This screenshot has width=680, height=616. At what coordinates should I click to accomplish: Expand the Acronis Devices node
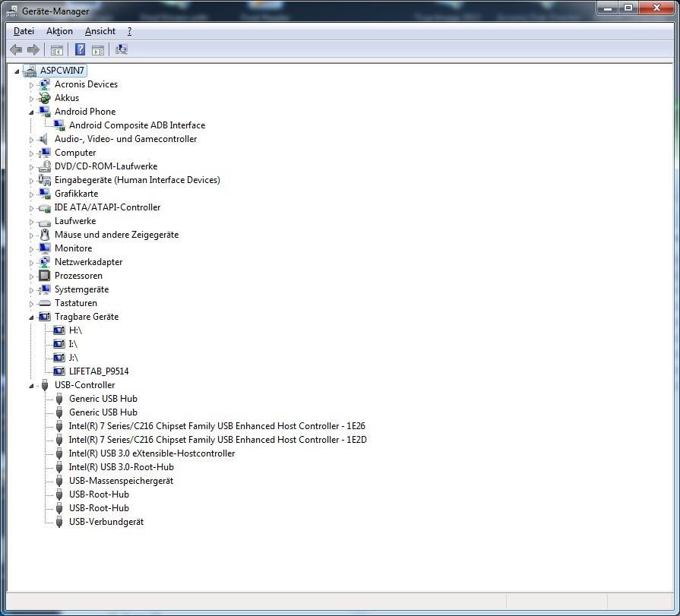(31, 85)
